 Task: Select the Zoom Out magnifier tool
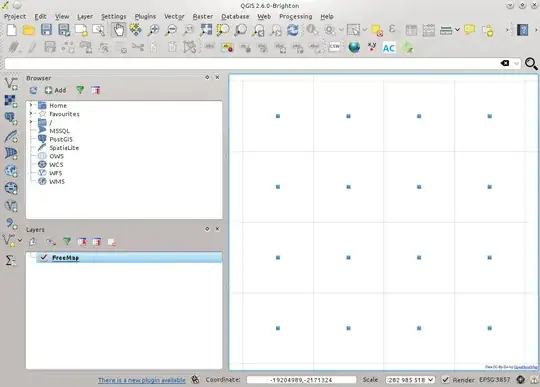coord(170,30)
